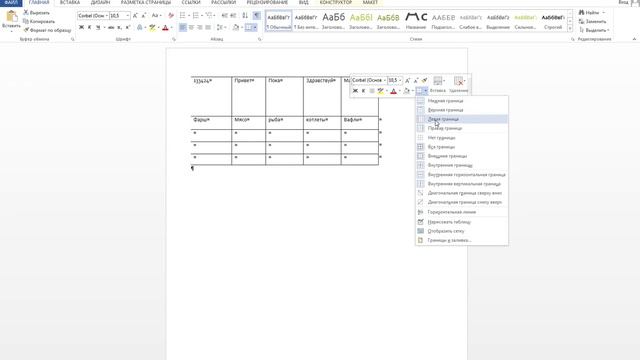Copy selection with Копировать
Viewport: 640px width, 360px height.
39,21
